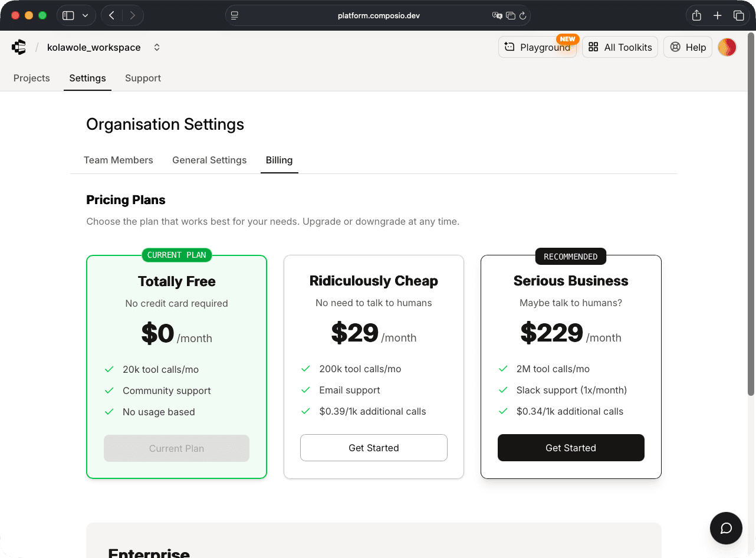Navigate back using the arrow
This screenshot has width=756, height=558.
111,15
